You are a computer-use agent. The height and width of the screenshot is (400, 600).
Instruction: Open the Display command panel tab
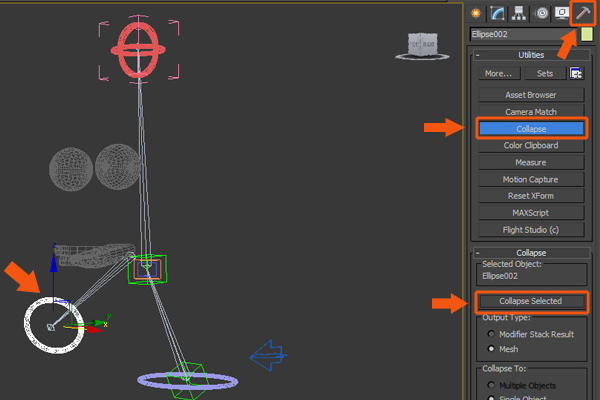pyautogui.click(x=562, y=13)
